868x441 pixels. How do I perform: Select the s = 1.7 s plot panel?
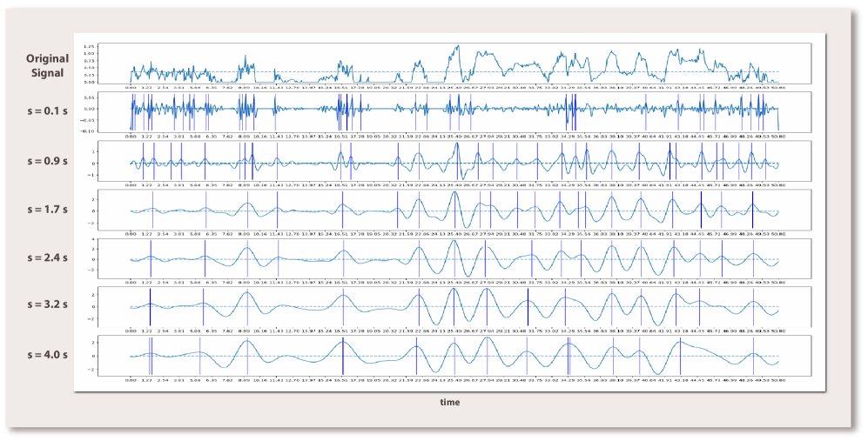(453, 210)
